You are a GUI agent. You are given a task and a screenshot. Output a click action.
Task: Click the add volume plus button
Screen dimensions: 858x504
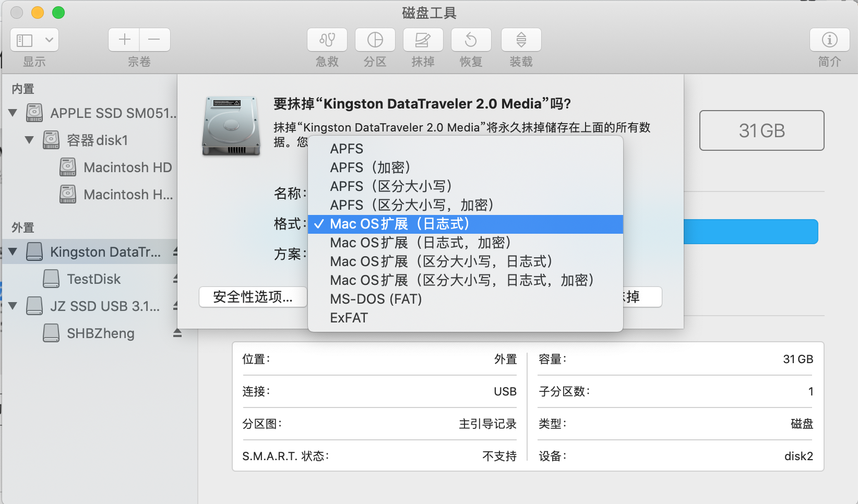click(x=124, y=40)
